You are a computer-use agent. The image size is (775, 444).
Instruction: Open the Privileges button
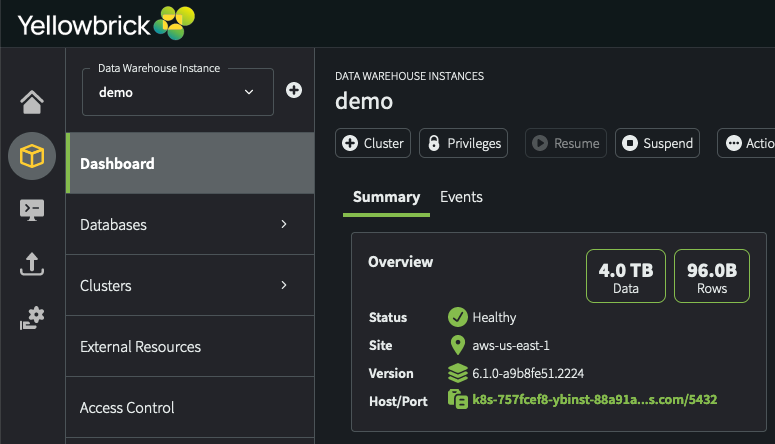(x=463, y=143)
